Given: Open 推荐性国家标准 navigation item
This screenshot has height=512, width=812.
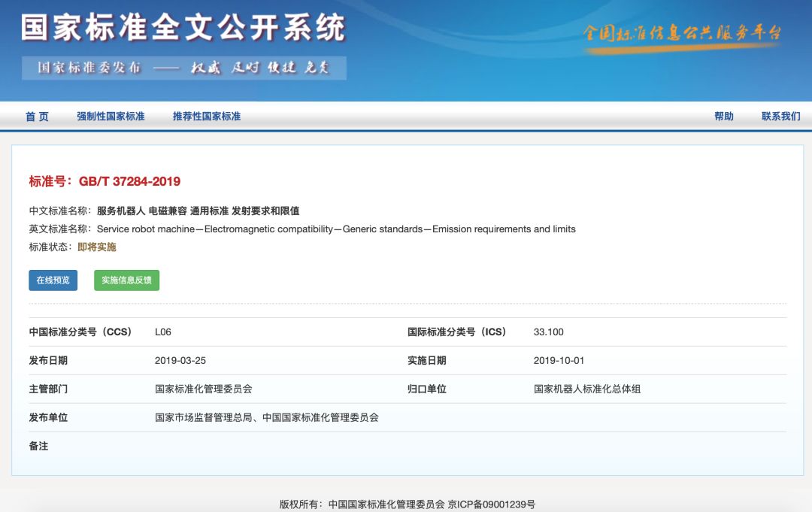Looking at the screenshot, I should (x=207, y=117).
